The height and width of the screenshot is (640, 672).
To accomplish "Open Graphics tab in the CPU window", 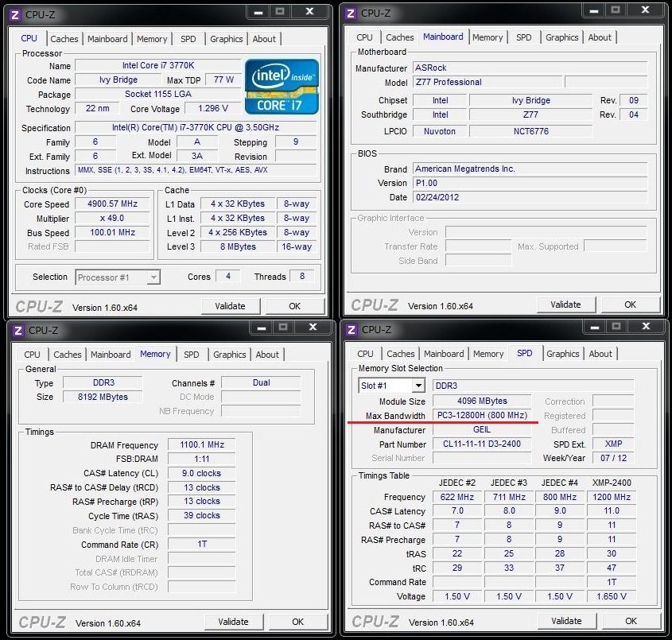I will pos(227,39).
